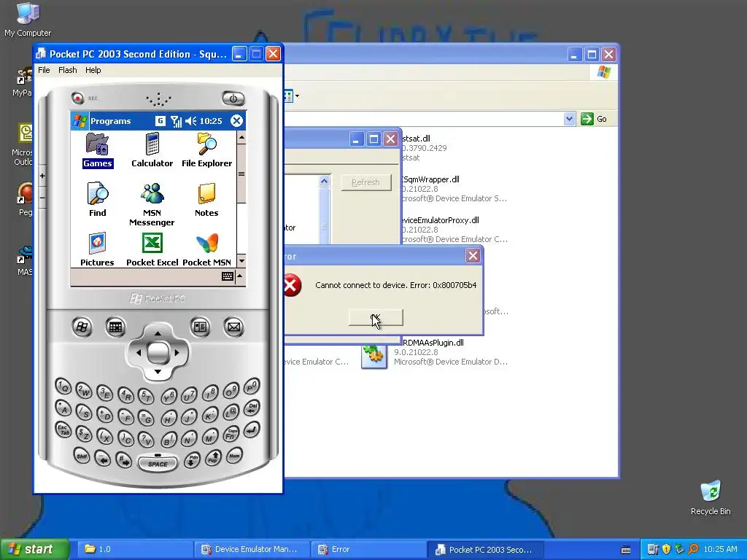The image size is (747, 560).
Task: Switch to the 1.0 folder taskbar button
Action: pos(135,550)
